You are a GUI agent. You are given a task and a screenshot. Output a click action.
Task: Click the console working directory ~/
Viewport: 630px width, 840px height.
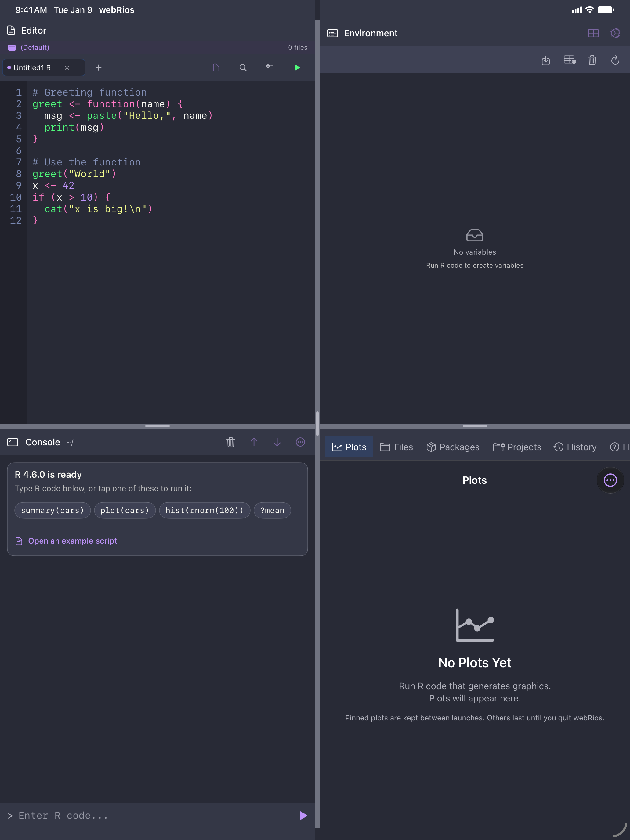[70, 443]
